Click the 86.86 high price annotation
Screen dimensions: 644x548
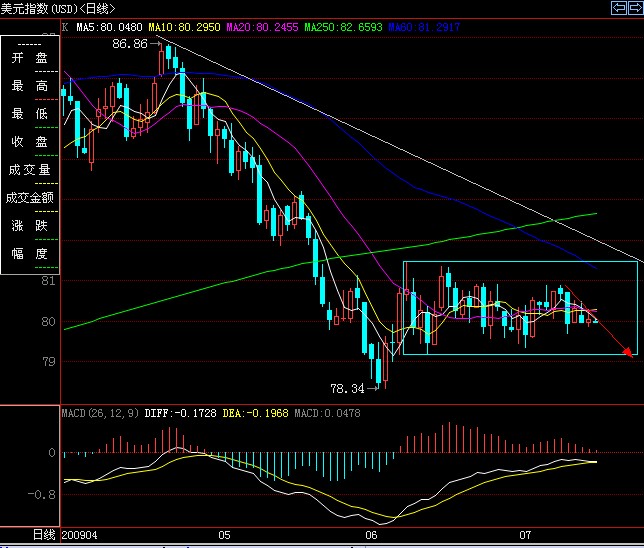click(x=130, y=44)
